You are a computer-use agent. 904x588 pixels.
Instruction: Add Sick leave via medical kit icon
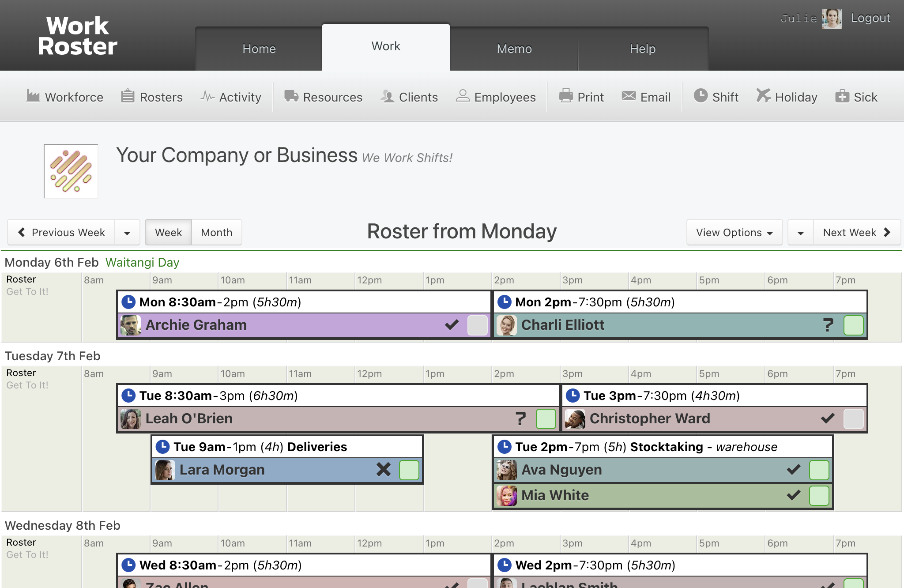[842, 96]
